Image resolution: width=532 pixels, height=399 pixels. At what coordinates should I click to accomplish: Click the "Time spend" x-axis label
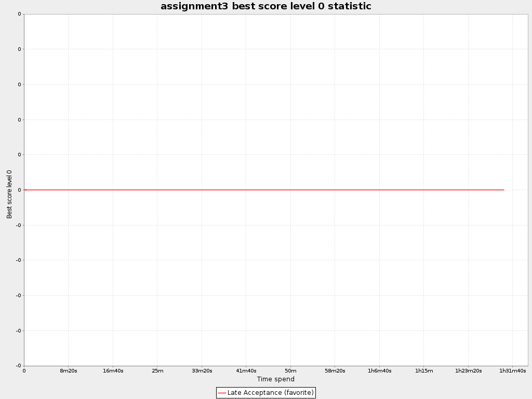(x=275, y=379)
